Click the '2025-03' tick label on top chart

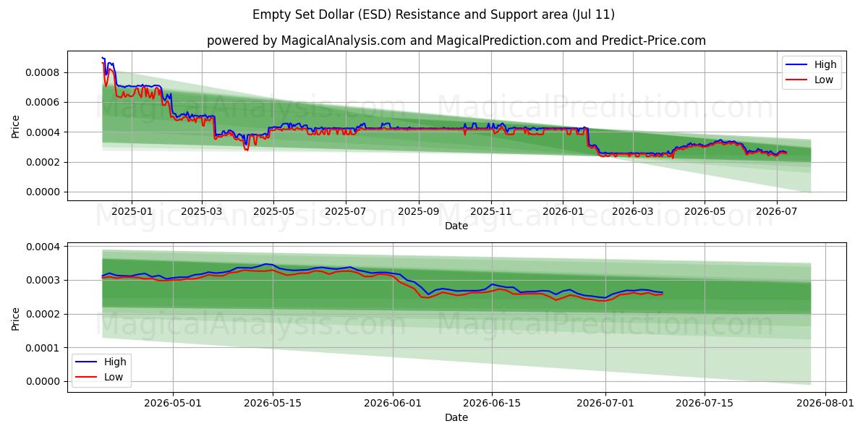201,212
